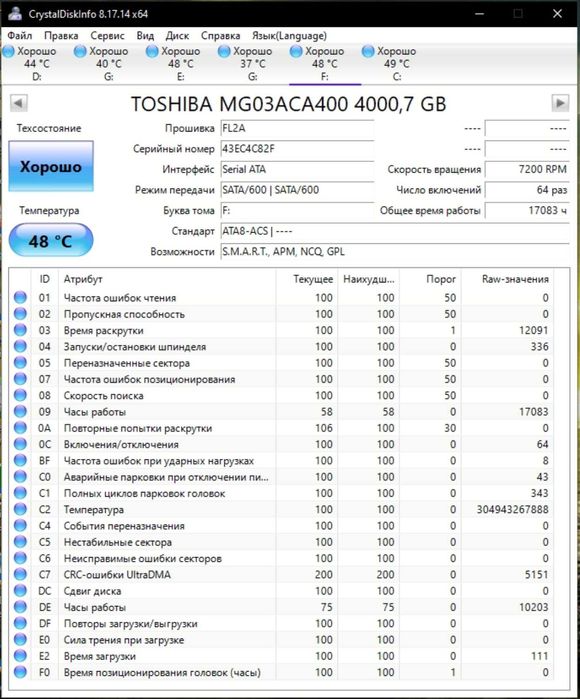Click status icon for attribute C0
580x699 pixels.
(x=20, y=477)
